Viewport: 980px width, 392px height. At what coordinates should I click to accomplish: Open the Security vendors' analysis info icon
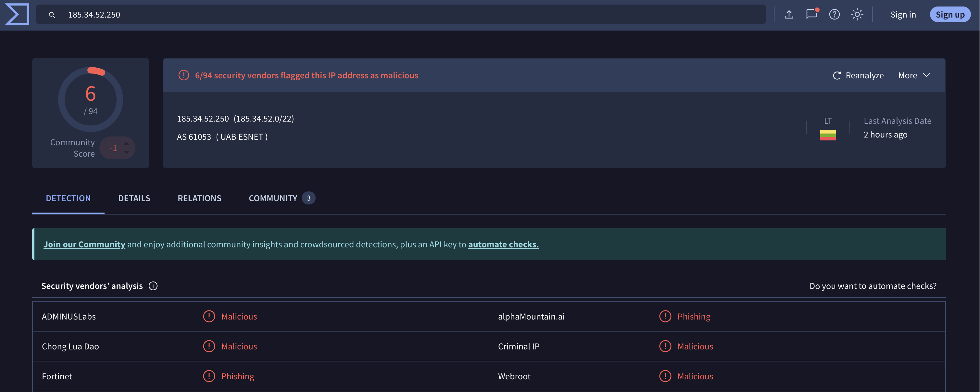click(153, 286)
